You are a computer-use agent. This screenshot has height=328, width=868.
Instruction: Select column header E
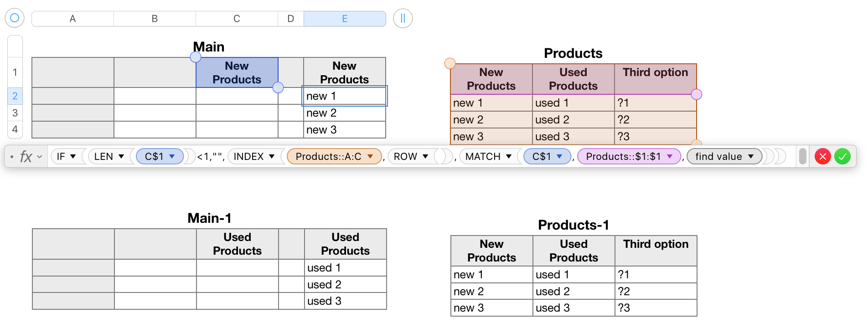tap(345, 19)
